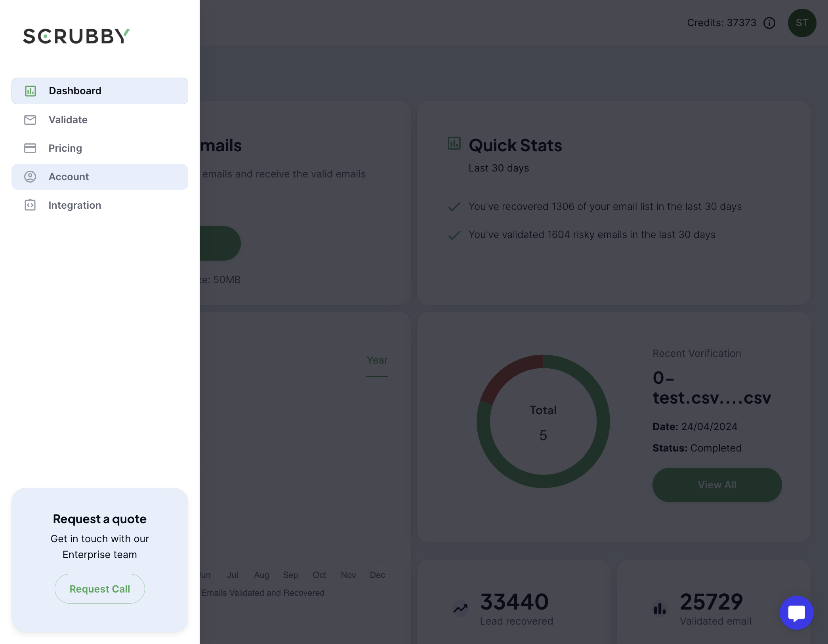Click the Lead recovered trend icon

[460, 609]
